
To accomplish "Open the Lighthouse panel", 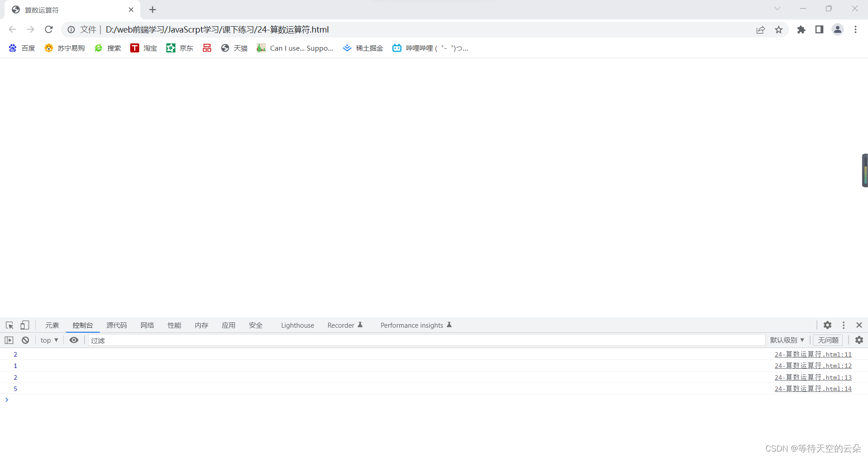I will (297, 325).
